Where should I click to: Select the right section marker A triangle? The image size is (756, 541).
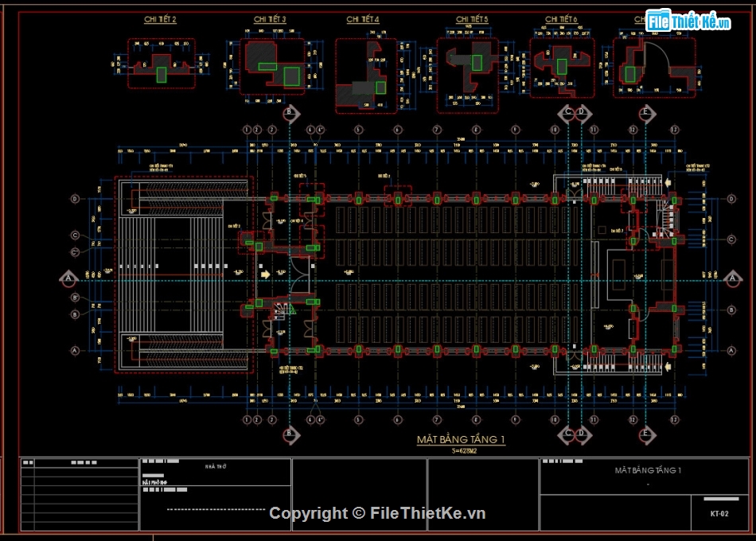click(x=733, y=278)
